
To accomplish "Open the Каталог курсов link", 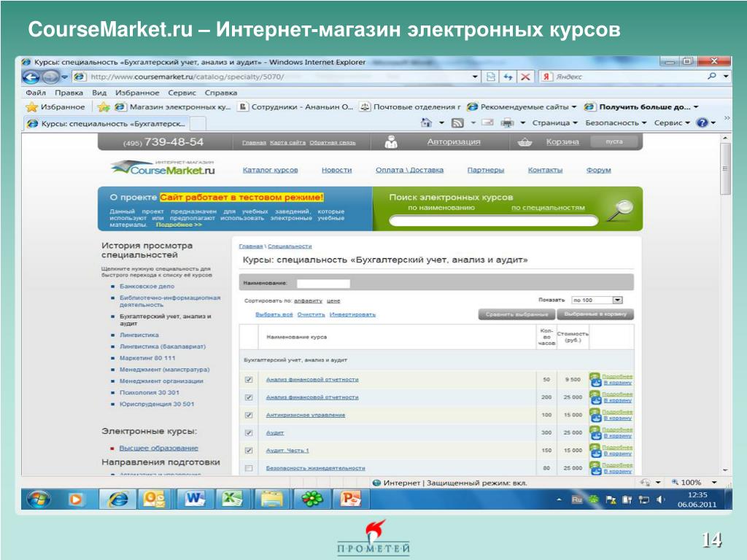I will (270, 170).
